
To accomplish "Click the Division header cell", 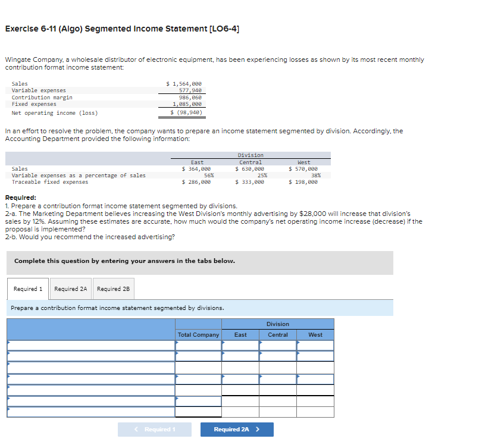I will 277,324.
